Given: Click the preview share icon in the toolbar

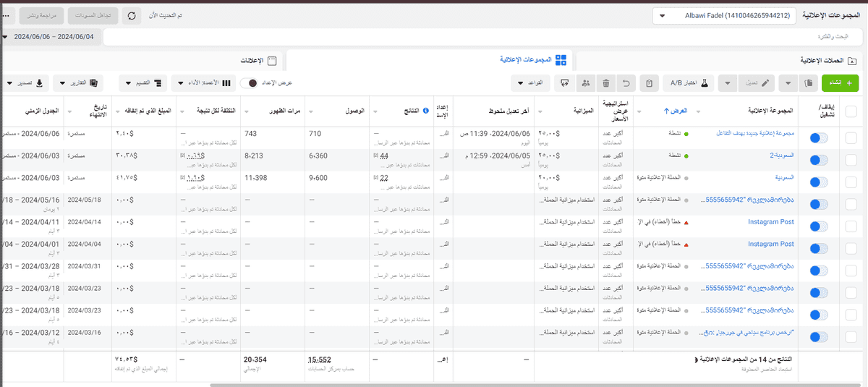Looking at the screenshot, I should (564, 83).
